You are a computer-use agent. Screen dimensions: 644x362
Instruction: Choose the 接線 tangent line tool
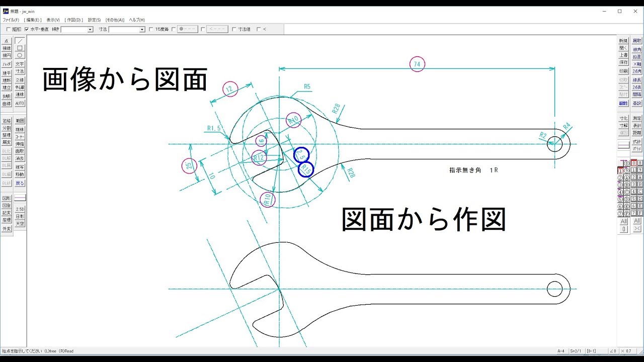pos(7,48)
